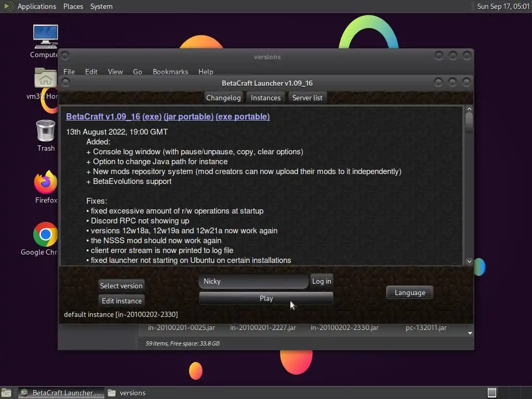Click changelog scrollbar down arrow
532x399 pixels.
tap(469, 261)
